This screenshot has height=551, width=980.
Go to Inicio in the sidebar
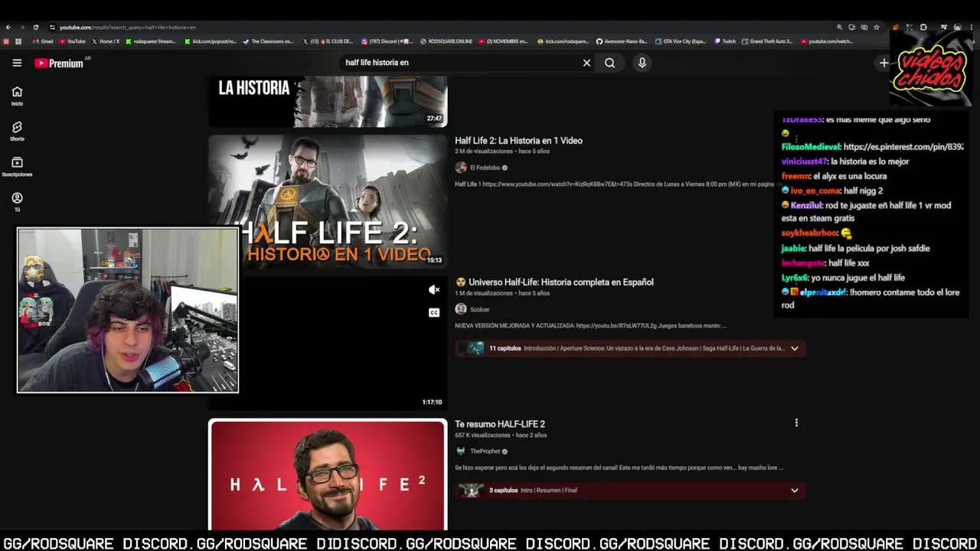[17, 96]
